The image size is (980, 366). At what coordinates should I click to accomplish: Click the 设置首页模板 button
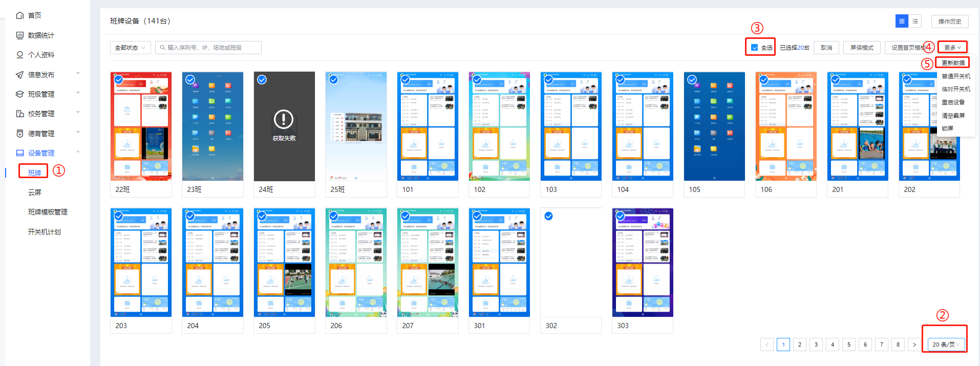(x=908, y=48)
